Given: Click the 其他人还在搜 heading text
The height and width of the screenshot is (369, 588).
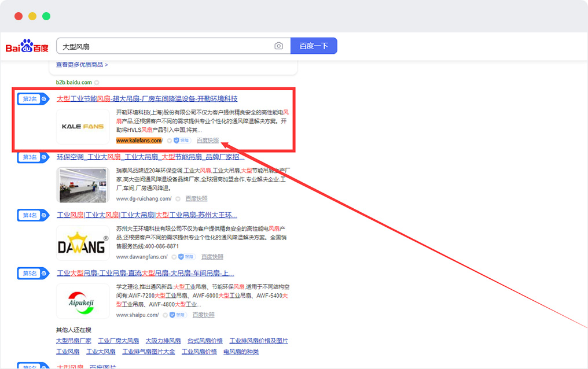Looking at the screenshot, I should click(73, 330).
